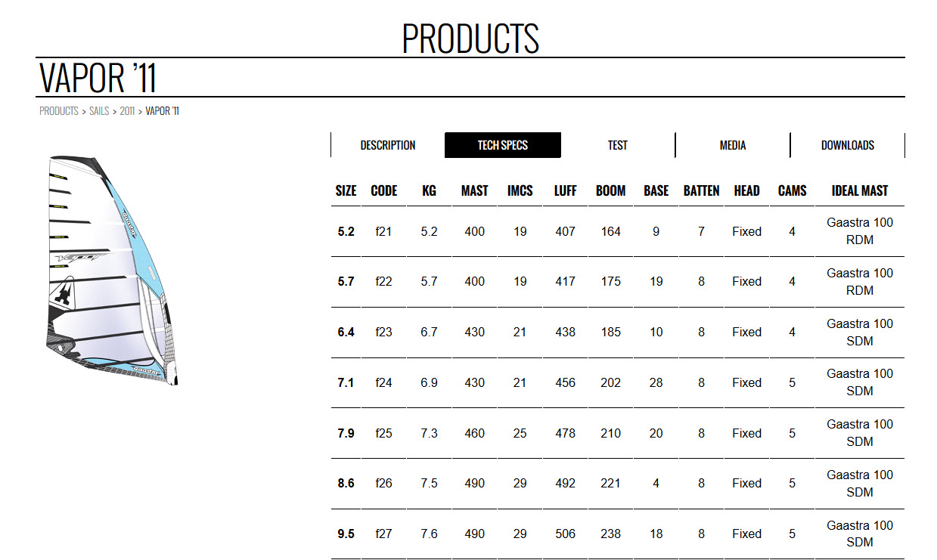Select the 7.9 size row cell
This screenshot has height=560, width=937.
(346, 433)
